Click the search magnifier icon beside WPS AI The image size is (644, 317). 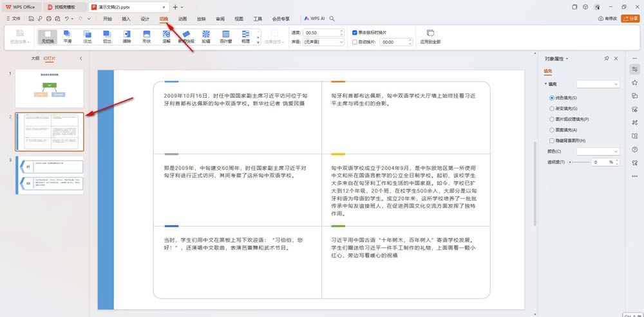(332, 19)
